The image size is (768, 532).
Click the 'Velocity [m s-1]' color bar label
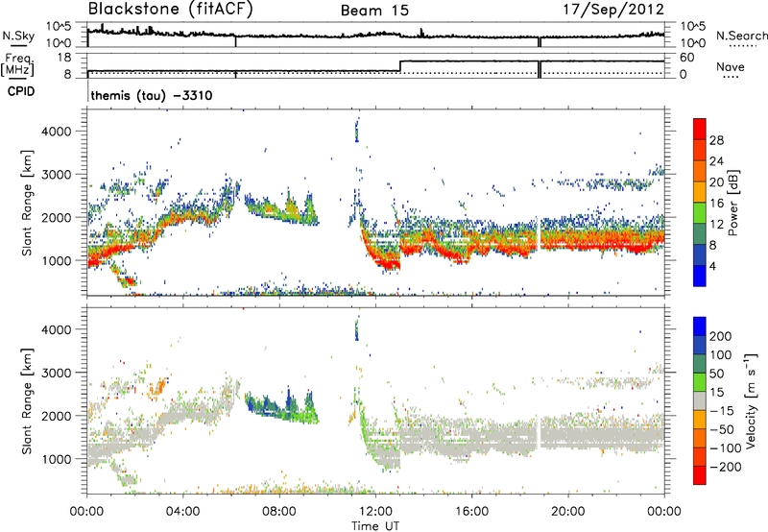[751, 400]
